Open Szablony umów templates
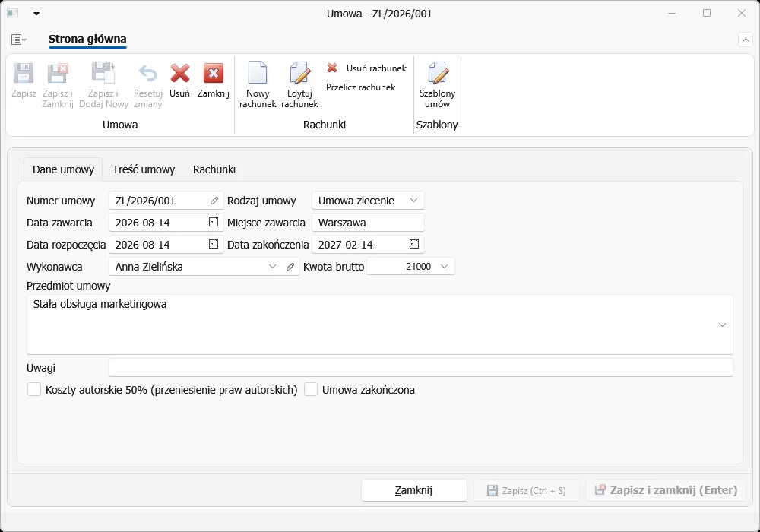This screenshot has height=532, width=760. click(x=437, y=84)
